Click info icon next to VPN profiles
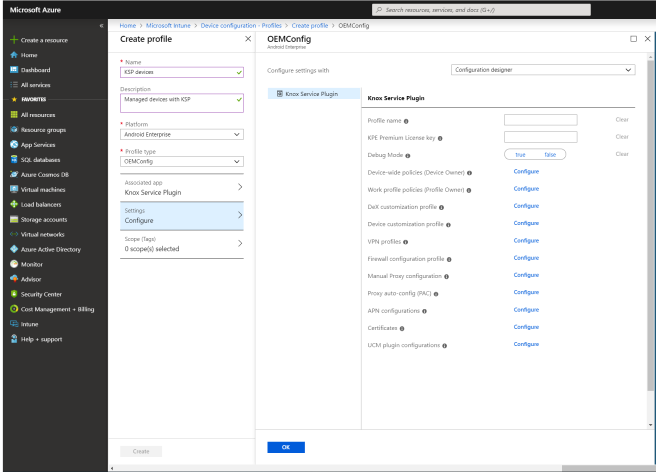Image resolution: width=656 pixels, height=472 pixels. [x=405, y=242]
